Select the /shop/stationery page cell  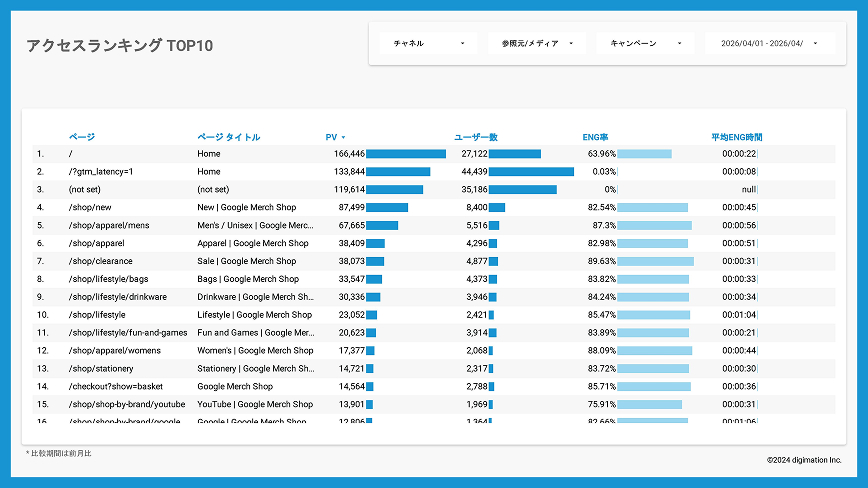coord(101,368)
